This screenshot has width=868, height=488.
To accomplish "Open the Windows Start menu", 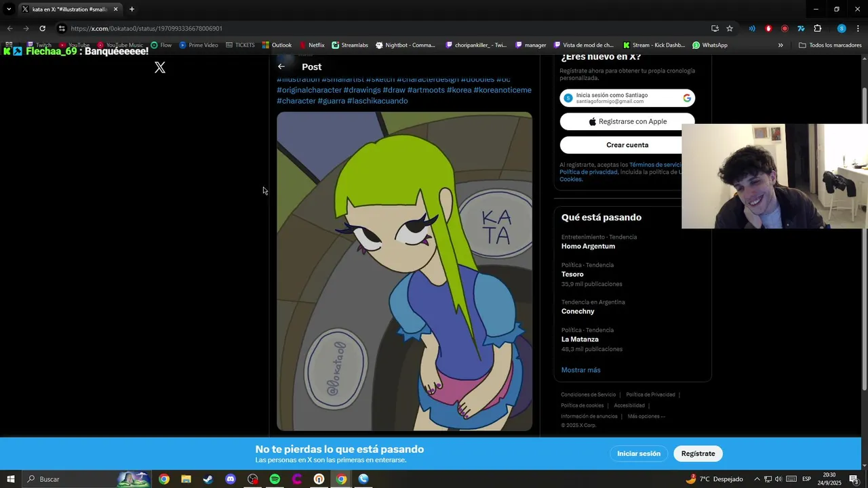I will click(11, 479).
